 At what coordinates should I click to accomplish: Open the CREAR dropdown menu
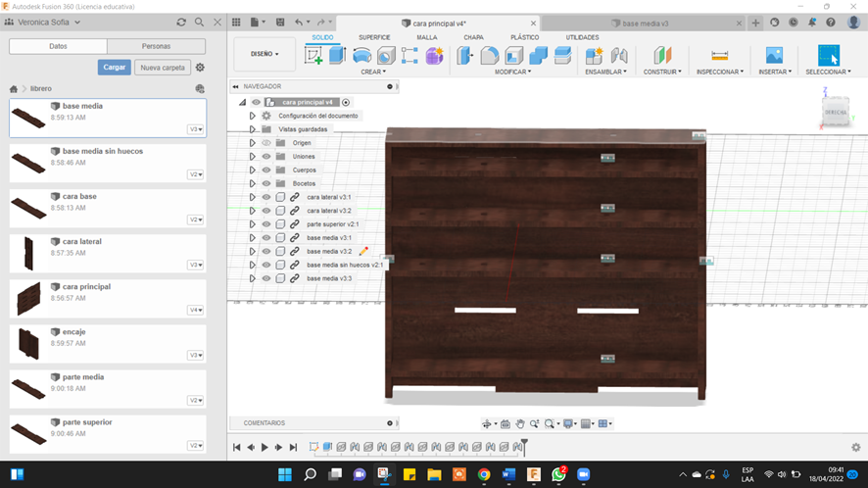[x=373, y=72]
